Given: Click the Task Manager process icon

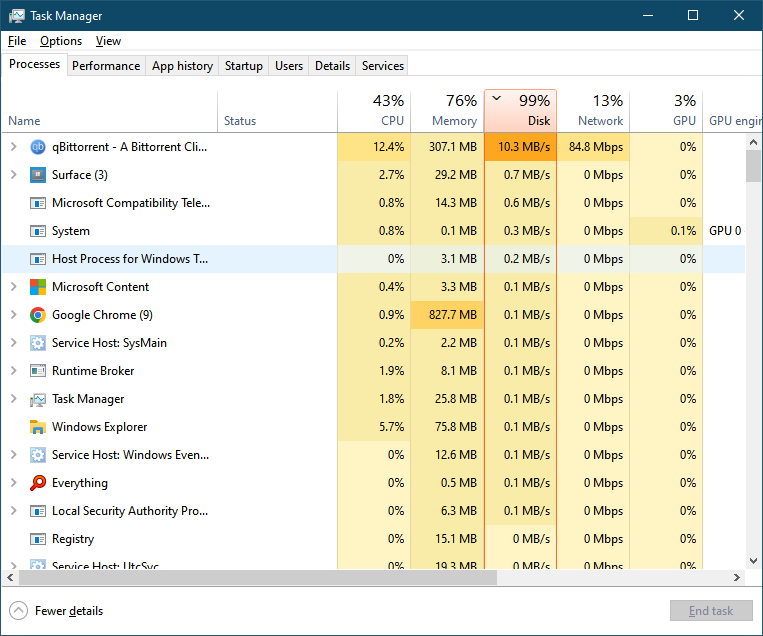Looking at the screenshot, I should coord(38,399).
